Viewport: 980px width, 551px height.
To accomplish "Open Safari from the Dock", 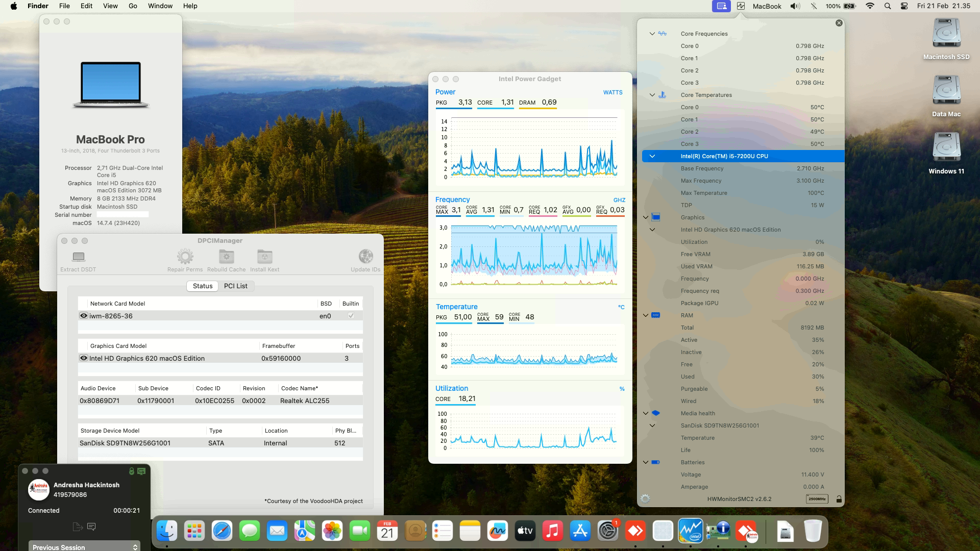I will point(222,532).
